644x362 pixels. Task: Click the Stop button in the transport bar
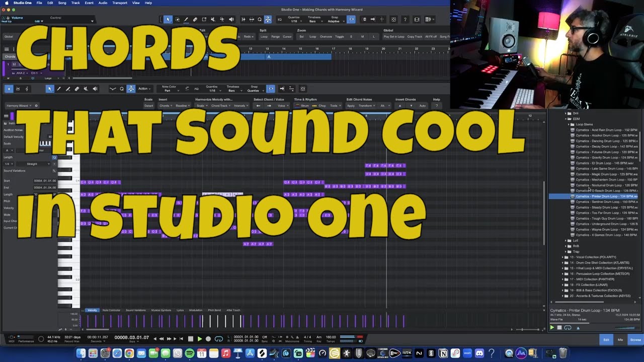(x=190, y=339)
